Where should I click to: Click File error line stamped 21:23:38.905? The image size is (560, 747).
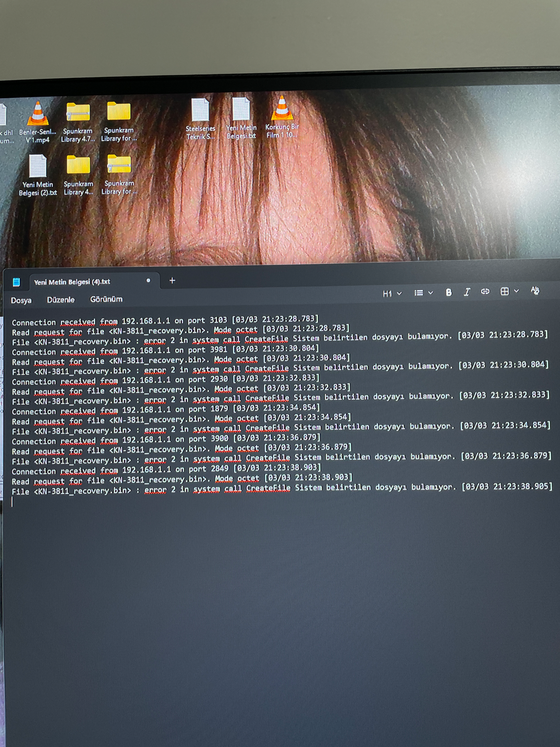click(x=282, y=489)
